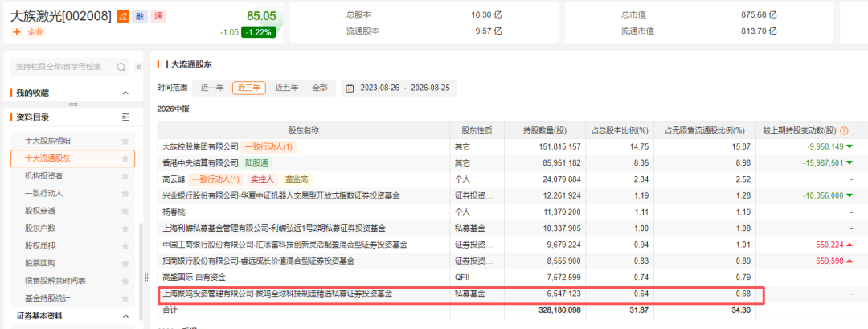Select the 近一年 time range

pos(212,88)
